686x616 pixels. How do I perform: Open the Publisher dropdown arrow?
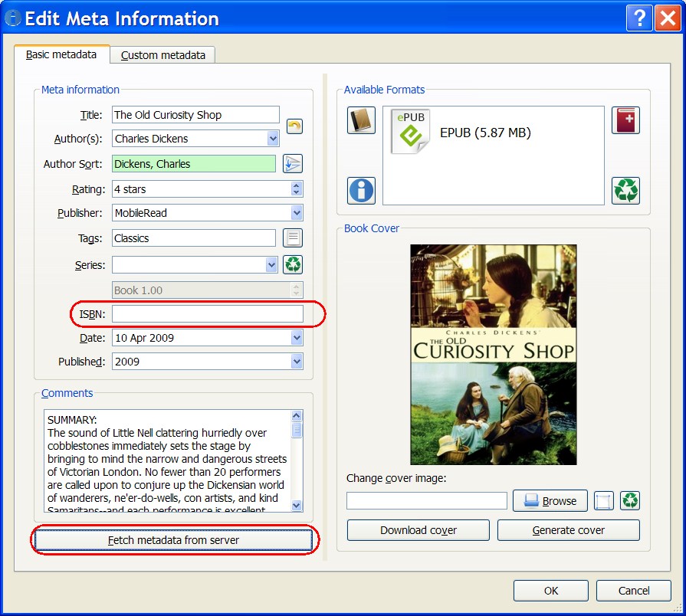(297, 213)
